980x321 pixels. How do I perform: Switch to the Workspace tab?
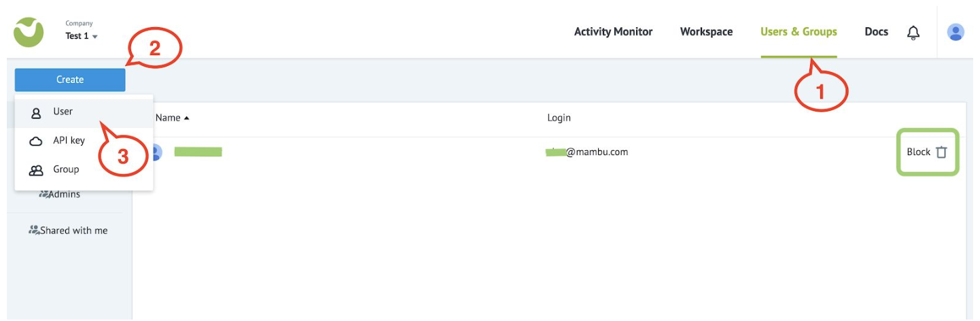coord(706,32)
